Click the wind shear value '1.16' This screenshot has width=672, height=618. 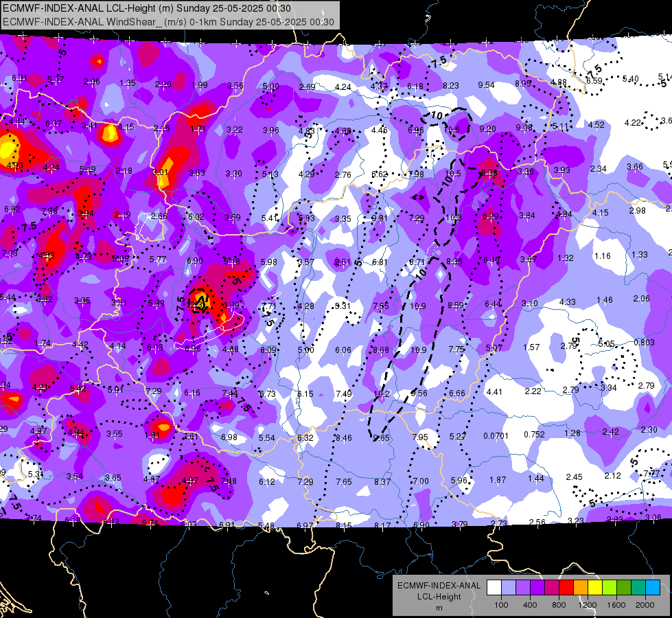coord(603,256)
